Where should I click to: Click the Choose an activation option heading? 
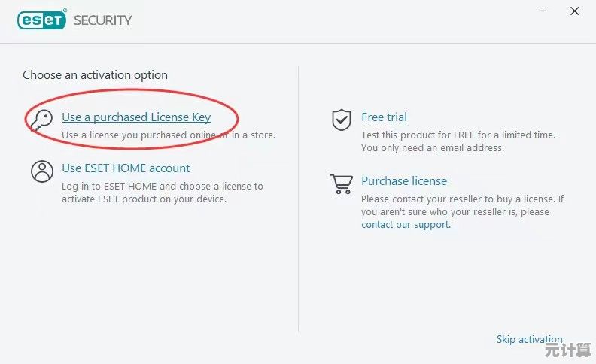[x=95, y=75]
